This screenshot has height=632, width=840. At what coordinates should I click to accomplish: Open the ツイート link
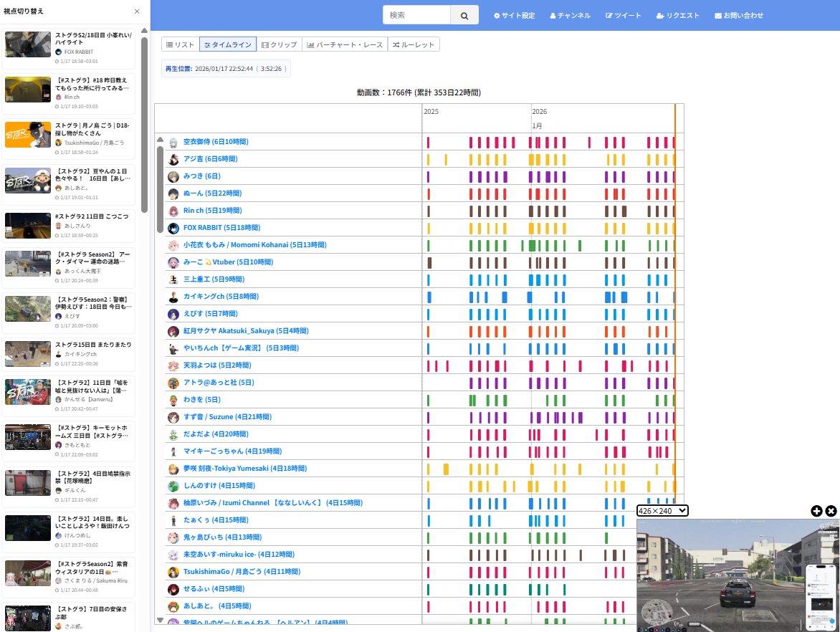pos(623,16)
